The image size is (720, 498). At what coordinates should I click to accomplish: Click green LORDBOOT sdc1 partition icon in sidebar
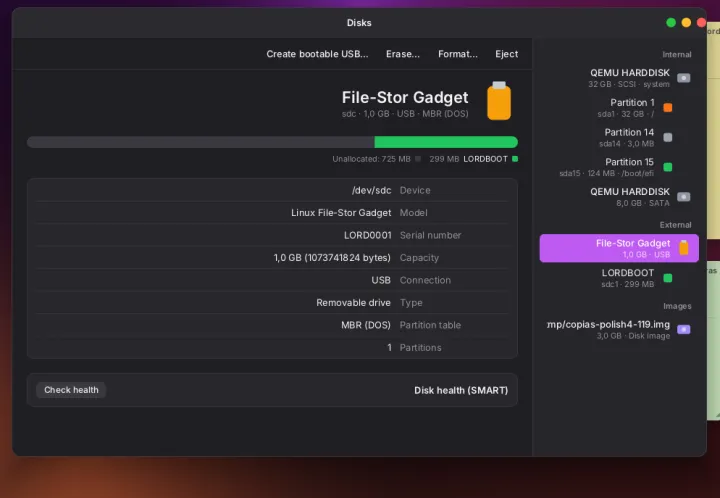tap(668, 278)
